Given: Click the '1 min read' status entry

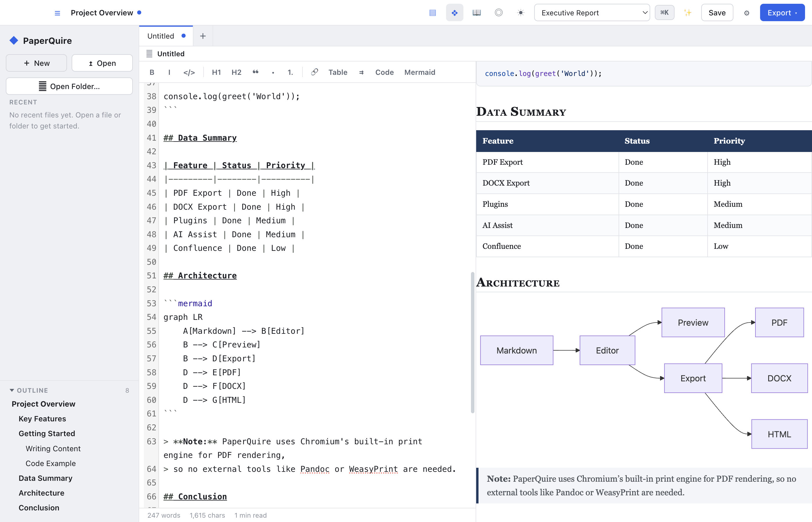Looking at the screenshot, I should (251, 515).
